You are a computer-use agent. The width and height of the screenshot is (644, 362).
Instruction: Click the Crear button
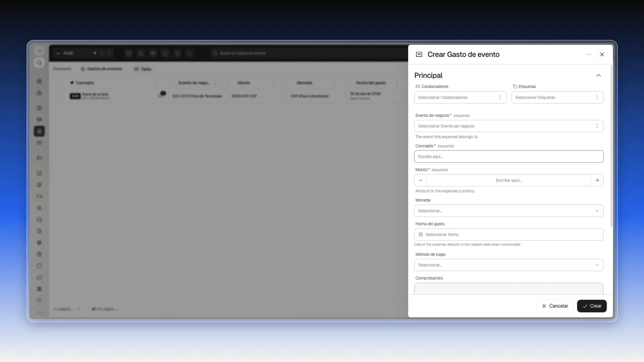tap(592, 306)
